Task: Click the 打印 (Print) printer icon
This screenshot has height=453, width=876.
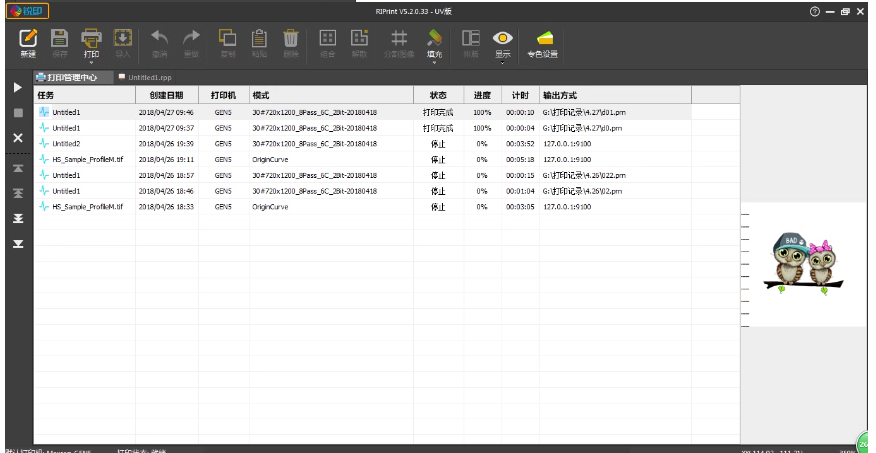Action: click(91, 38)
